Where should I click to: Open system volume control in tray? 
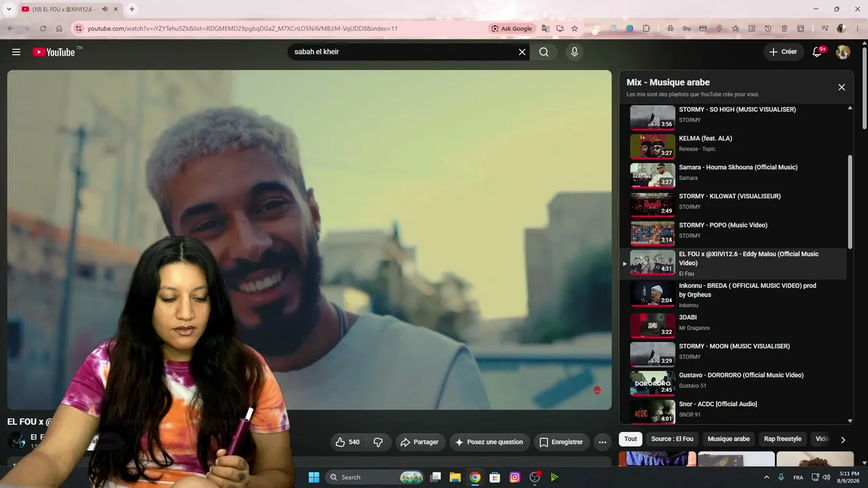(826, 477)
